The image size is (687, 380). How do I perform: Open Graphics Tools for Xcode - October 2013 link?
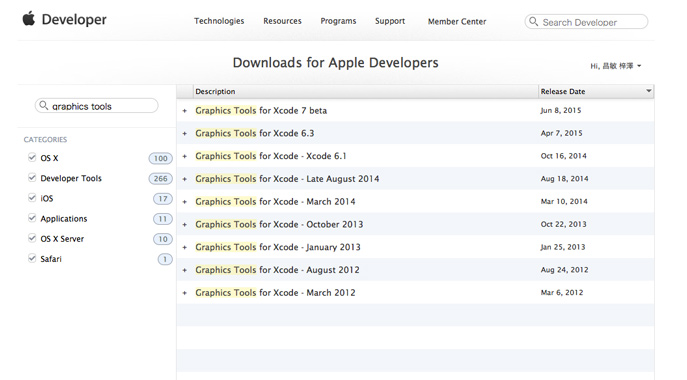pos(279,224)
